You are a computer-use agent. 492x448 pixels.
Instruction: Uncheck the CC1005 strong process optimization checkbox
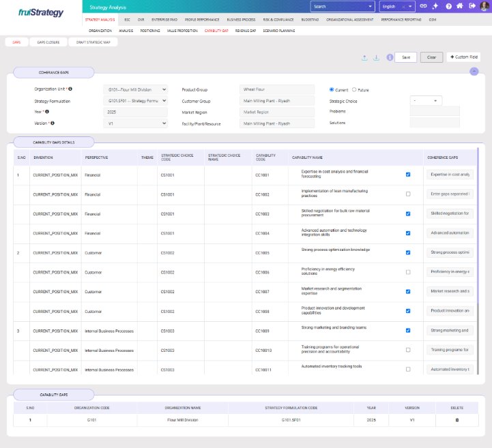pos(408,252)
